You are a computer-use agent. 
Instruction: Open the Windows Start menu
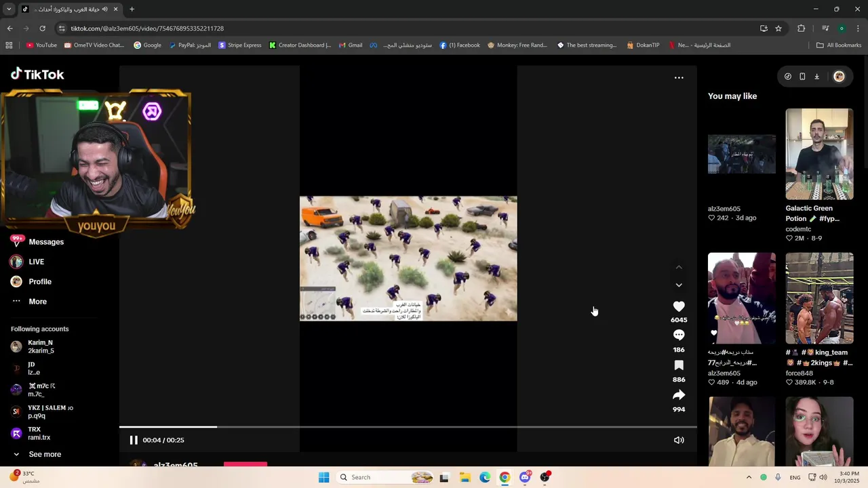[x=324, y=477]
